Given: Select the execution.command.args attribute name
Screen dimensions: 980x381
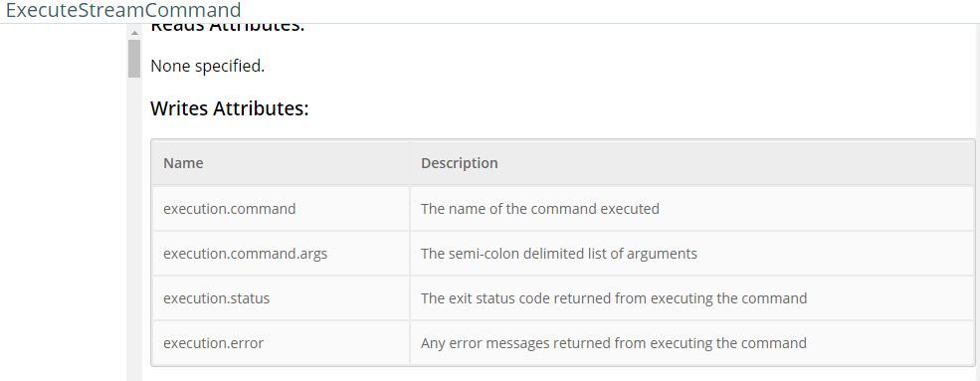Looking at the screenshot, I should pyautogui.click(x=245, y=254).
